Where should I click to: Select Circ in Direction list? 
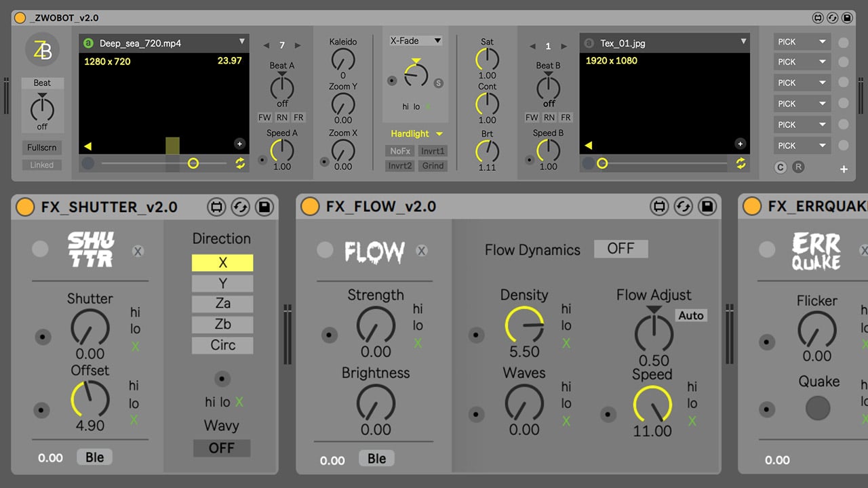tap(222, 345)
